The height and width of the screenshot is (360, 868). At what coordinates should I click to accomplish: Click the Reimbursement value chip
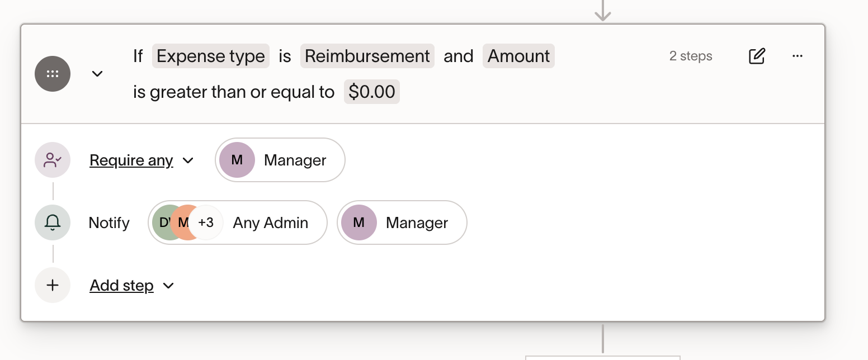[367, 56]
